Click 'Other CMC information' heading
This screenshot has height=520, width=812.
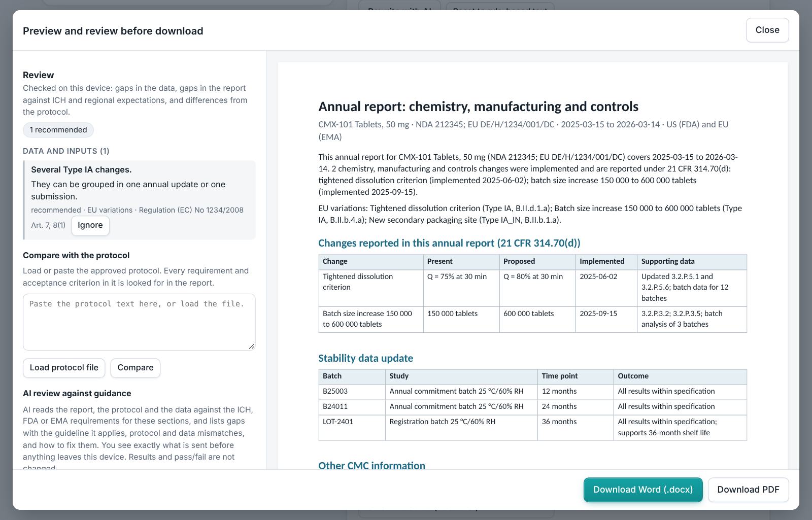[x=371, y=466]
